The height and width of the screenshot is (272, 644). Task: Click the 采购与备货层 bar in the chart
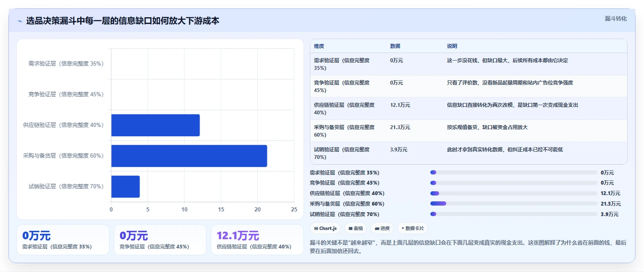(189, 156)
